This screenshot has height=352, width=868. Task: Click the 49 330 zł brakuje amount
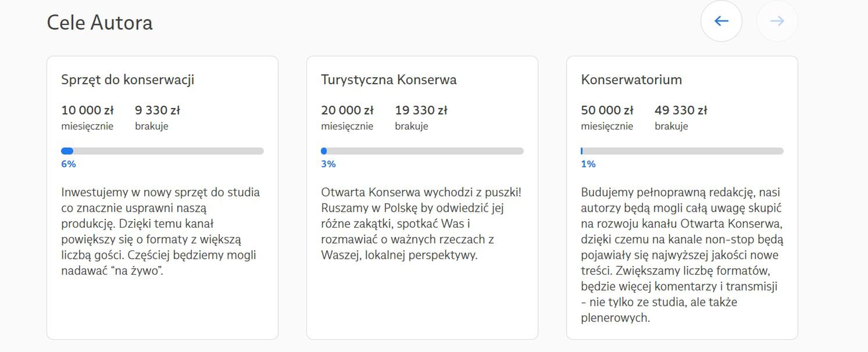(x=681, y=110)
